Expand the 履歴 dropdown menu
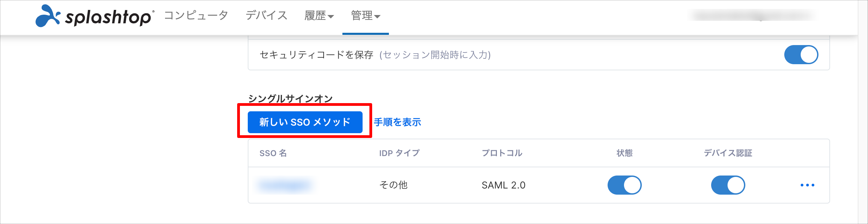This screenshot has width=868, height=224. tap(319, 16)
